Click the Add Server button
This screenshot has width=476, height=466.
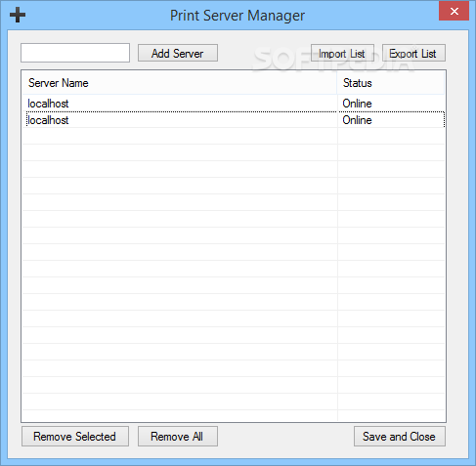tap(178, 53)
